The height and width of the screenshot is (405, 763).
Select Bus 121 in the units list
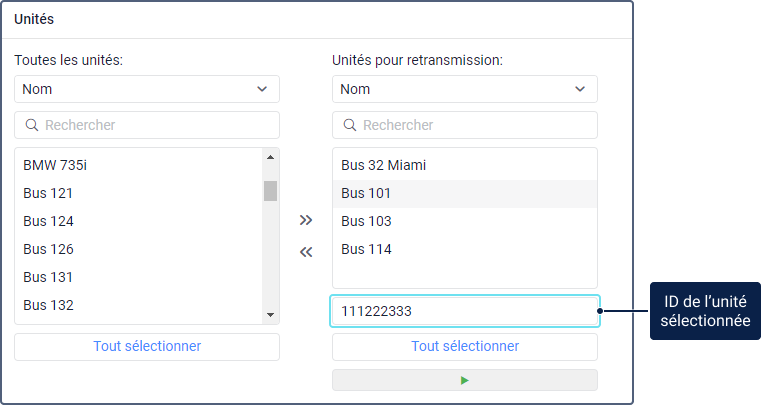(x=48, y=193)
